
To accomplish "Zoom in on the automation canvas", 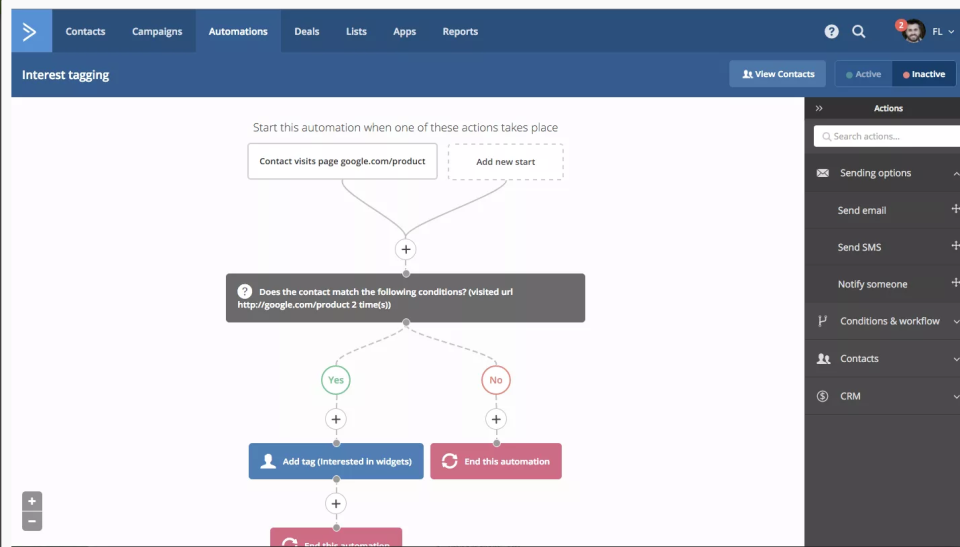I will point(32,501).
